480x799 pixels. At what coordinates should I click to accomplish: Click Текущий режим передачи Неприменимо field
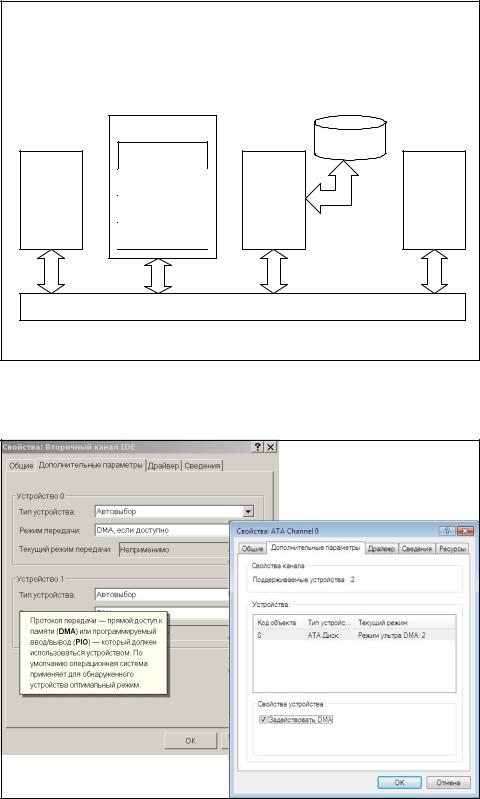click(174, 550)
